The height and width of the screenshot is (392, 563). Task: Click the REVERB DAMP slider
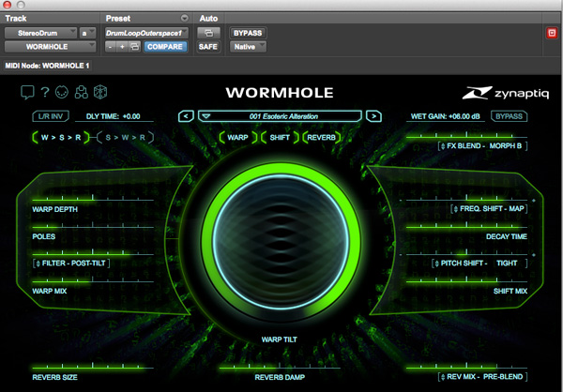click(280, 367)
